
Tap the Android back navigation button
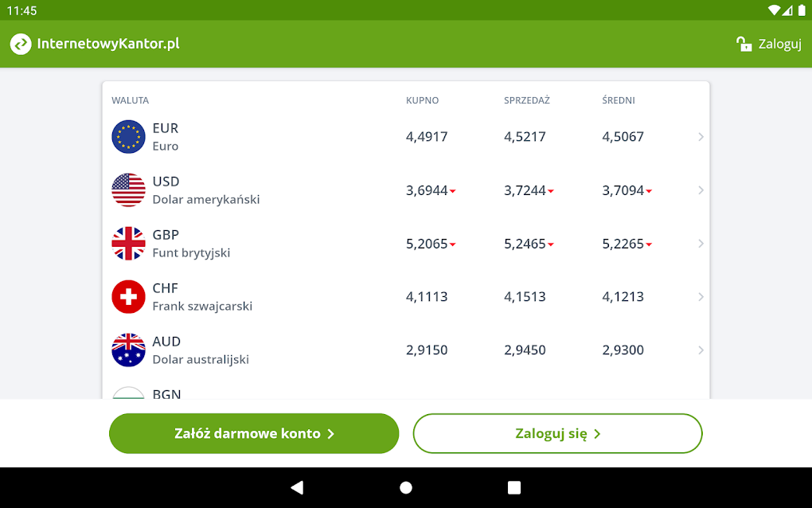point(297,487)
